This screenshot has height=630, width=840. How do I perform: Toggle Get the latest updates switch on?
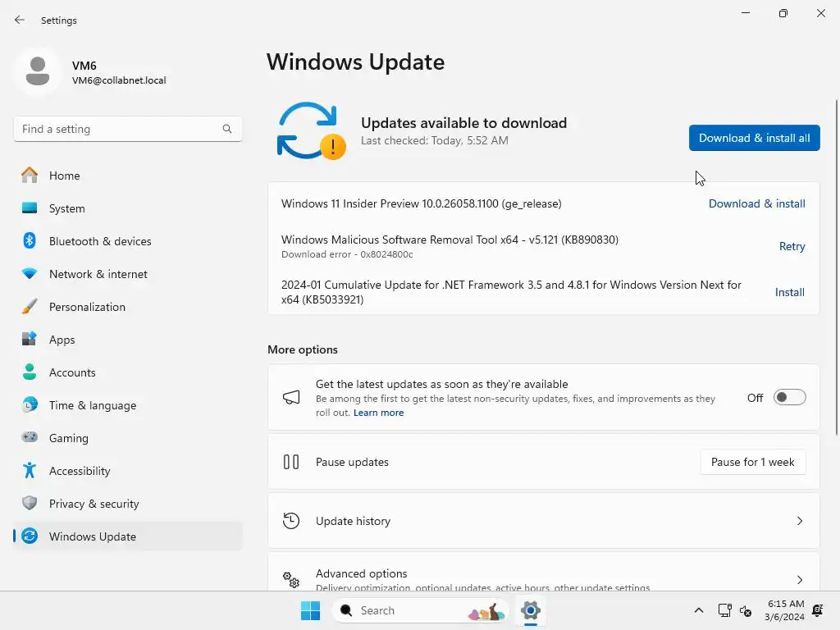pyautogui.click(x=789, y=398)
